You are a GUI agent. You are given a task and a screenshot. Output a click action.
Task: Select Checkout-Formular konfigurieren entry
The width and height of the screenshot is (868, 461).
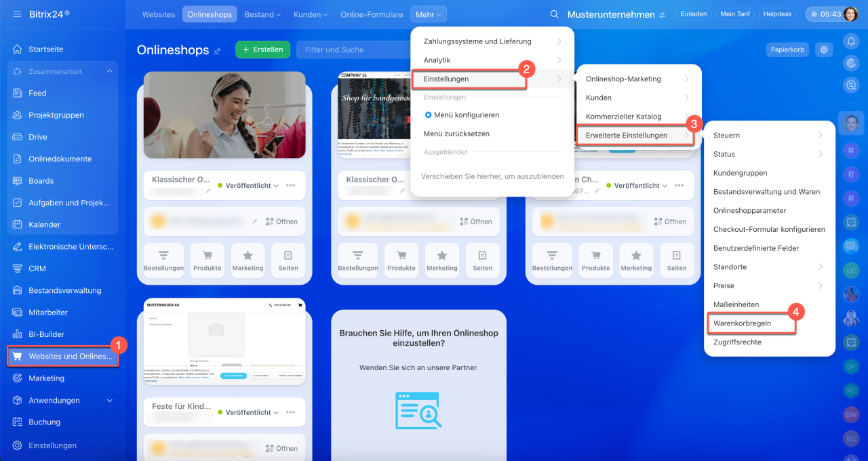769,229
